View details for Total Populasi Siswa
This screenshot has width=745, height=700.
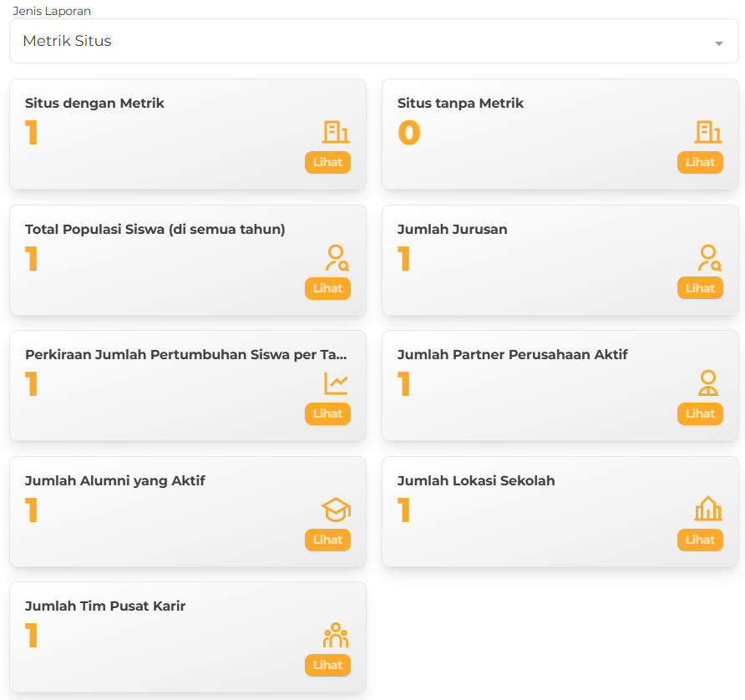(327, 288)
